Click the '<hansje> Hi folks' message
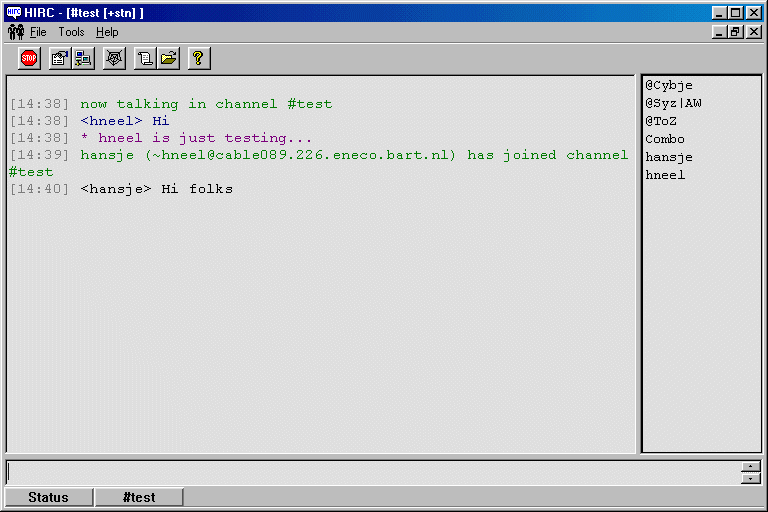 coord(157,189)
